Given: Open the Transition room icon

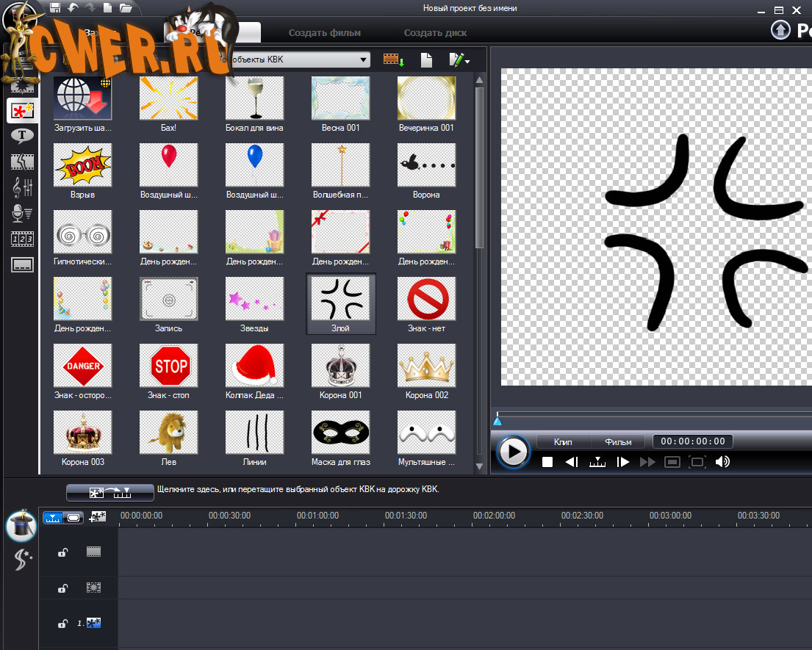Looking at the screenshot, I should point(22,162).
